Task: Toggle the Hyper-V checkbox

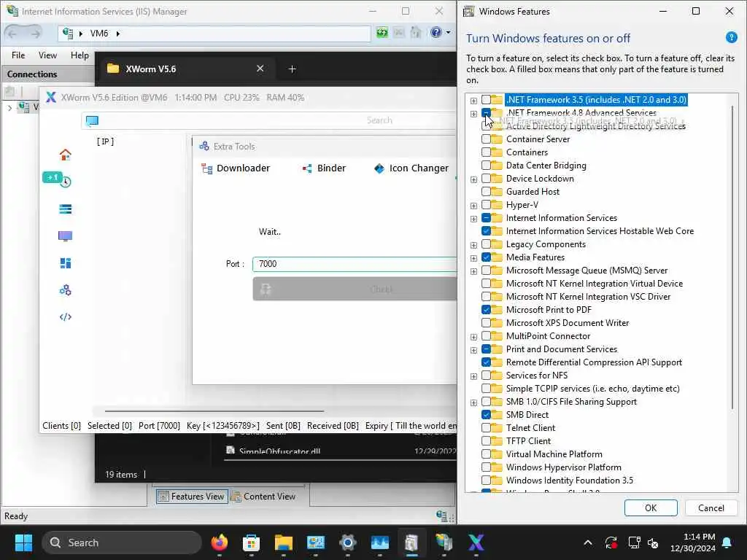Action: coord(486,205)
